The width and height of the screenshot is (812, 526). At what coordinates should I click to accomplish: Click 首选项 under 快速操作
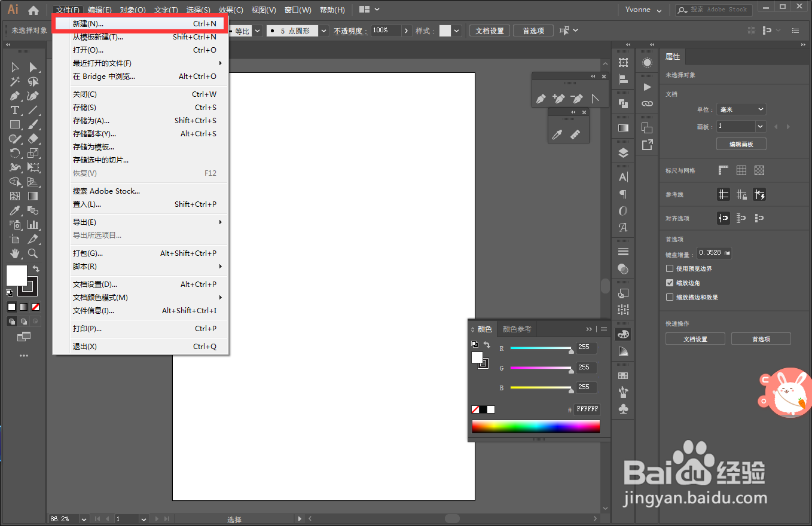coord(761,339)
